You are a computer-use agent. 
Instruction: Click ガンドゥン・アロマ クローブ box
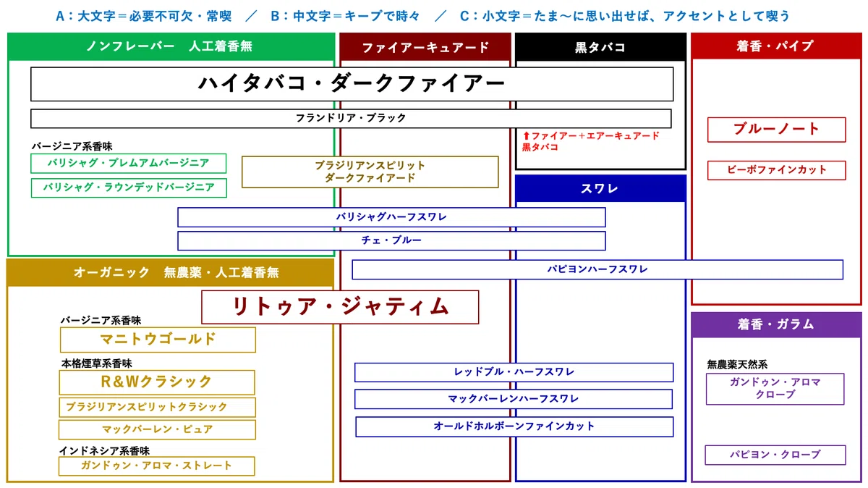(x=775, y=389)
